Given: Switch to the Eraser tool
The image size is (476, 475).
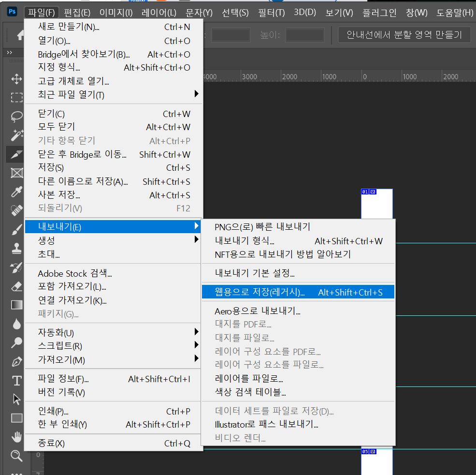Looking at the screenshot, I should tap(16, 286).
